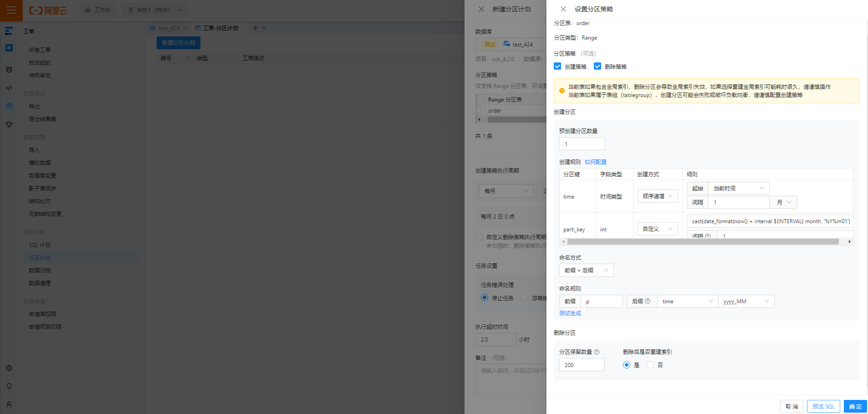The width and height of the screenshot is (868, 414).
Task: Click the lightbulb tips icon in sidebar
Action: (9, 386)
